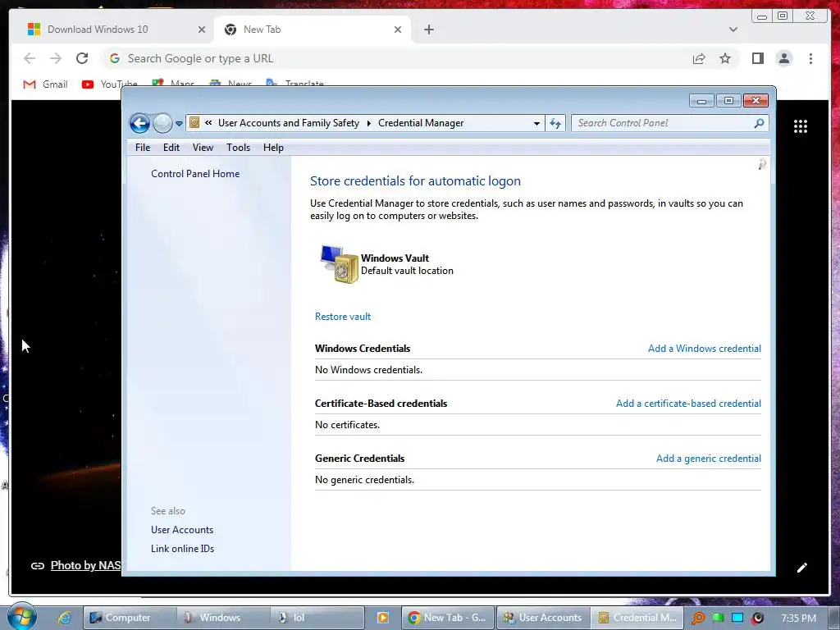Bookmark this tab with star icon
Image resolution: width=840 pixels, height=630 pixels.
click(x=725, y=58)
